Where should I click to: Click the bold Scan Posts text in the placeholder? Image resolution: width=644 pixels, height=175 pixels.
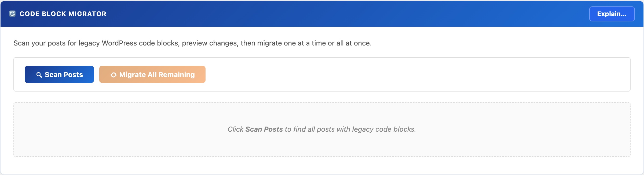(x=264, y=130)
